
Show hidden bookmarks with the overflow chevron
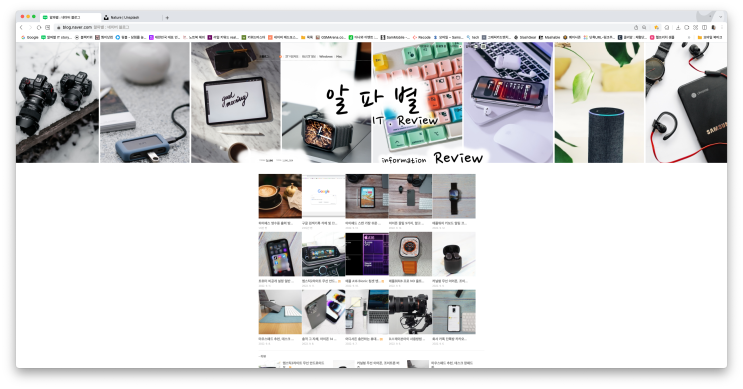[689, 37]
